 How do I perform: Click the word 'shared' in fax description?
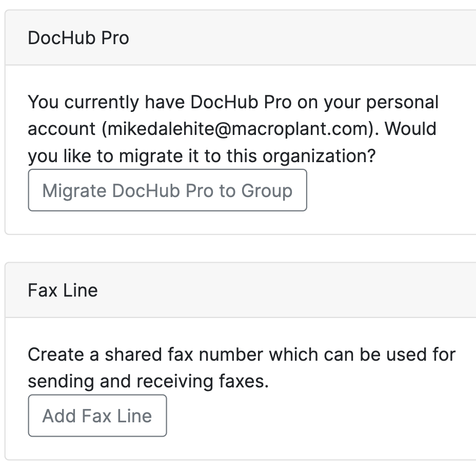[134, 355]
